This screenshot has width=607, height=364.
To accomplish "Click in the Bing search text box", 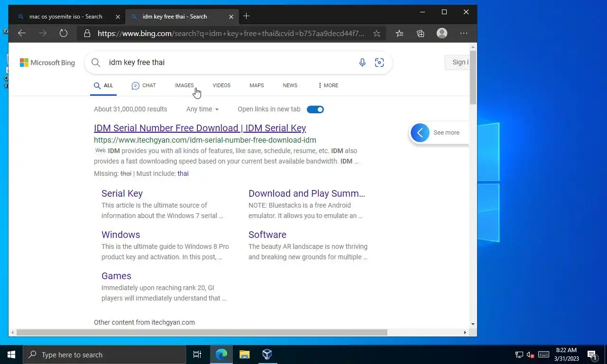I will tap(230, 63).
